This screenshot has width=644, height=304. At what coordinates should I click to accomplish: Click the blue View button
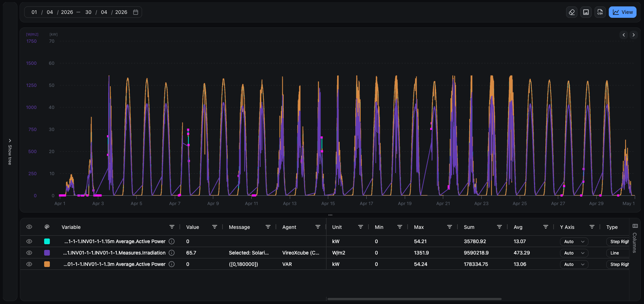[623, 12]
